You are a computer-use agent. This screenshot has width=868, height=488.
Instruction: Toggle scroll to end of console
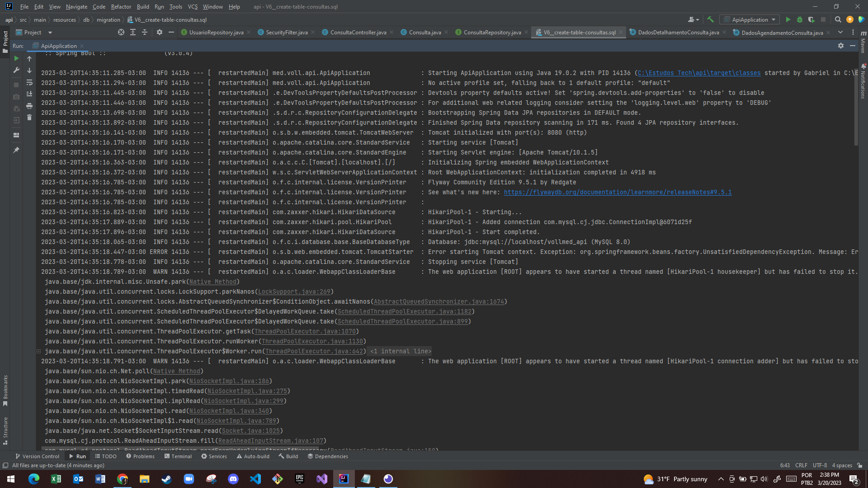tap(29, 94)
